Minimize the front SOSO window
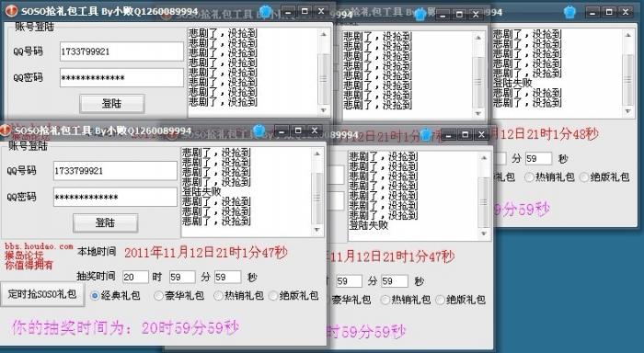Image resolution: width=644 pixels, height=353 pixels. pos(282,131)
